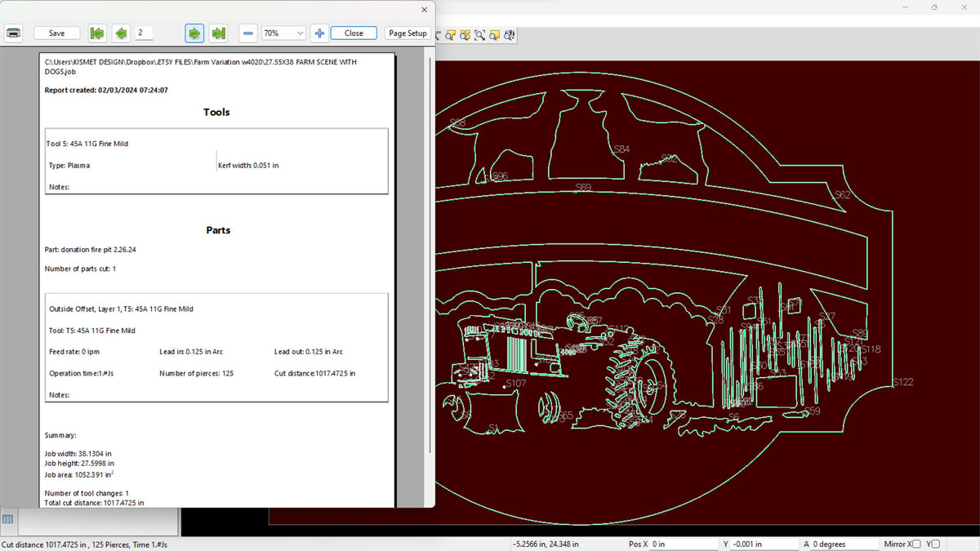Select the S62 label on the right outline

[842, 195]
